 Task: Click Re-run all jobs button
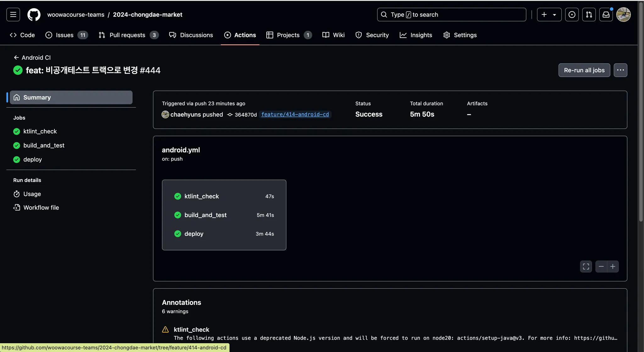(584, 70)
